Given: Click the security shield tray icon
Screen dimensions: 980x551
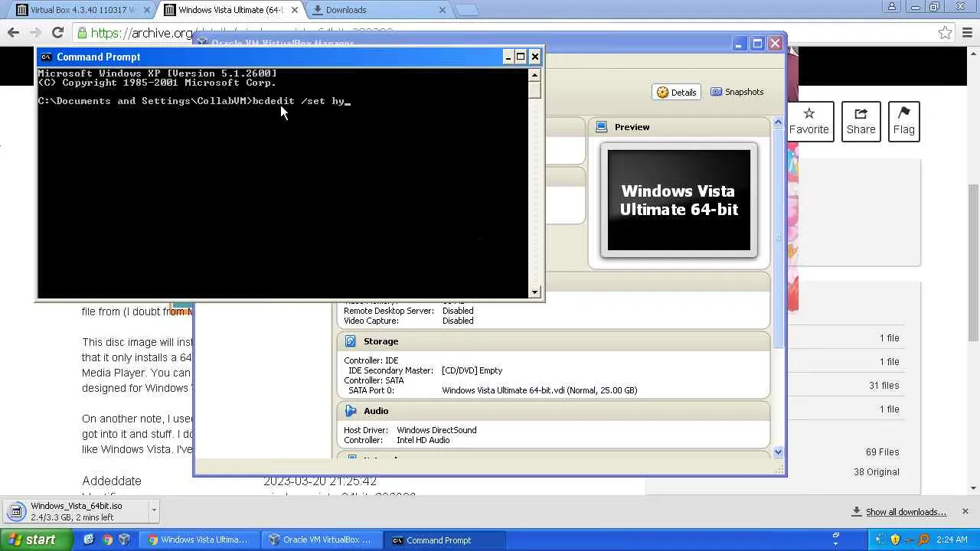Looking at the screenshot, I should click(x=895, y=540).
